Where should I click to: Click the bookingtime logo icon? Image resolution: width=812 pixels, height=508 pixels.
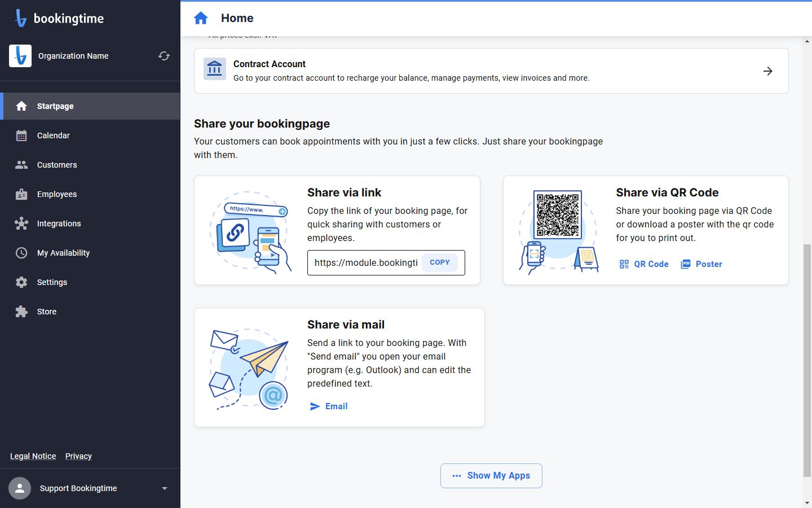coord(21,18)
